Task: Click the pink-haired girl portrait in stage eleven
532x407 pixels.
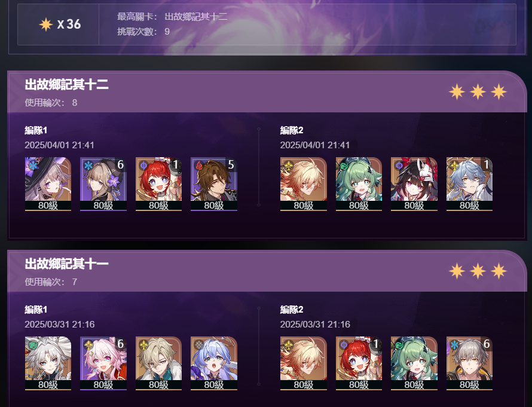Action: pyautogui.click(x=103, y=363)
